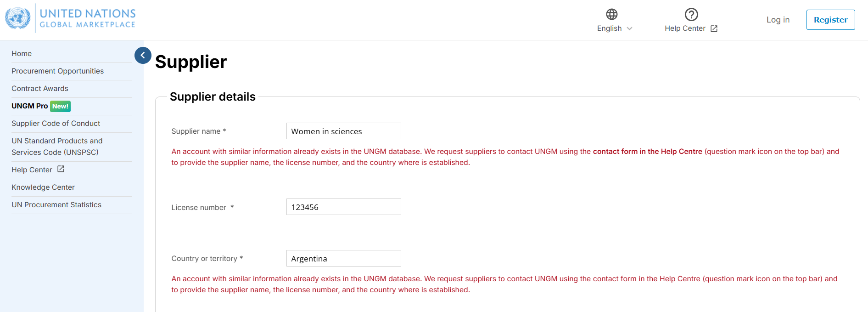
Task: Click the sidebar Help Center external icon
Action: 61,169
